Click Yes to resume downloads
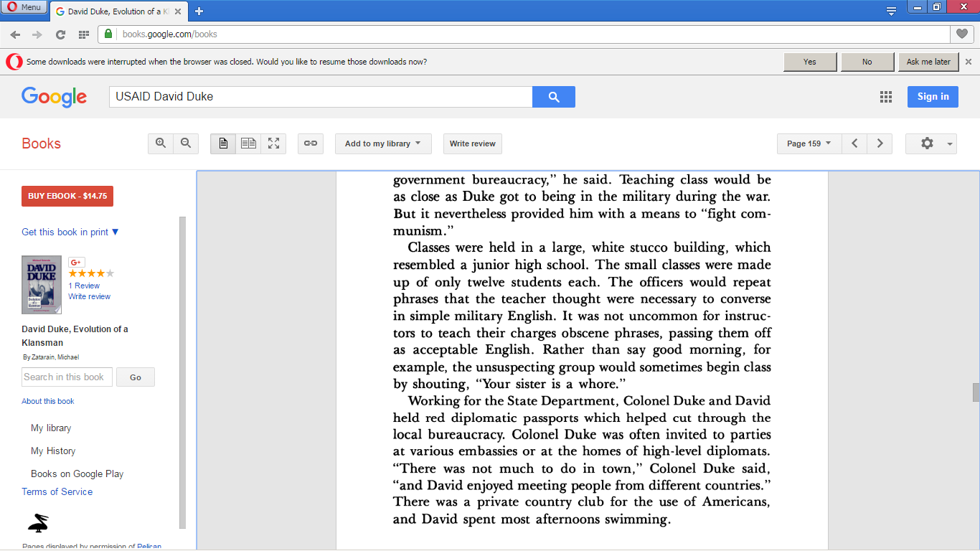 [x=810, y=62]
